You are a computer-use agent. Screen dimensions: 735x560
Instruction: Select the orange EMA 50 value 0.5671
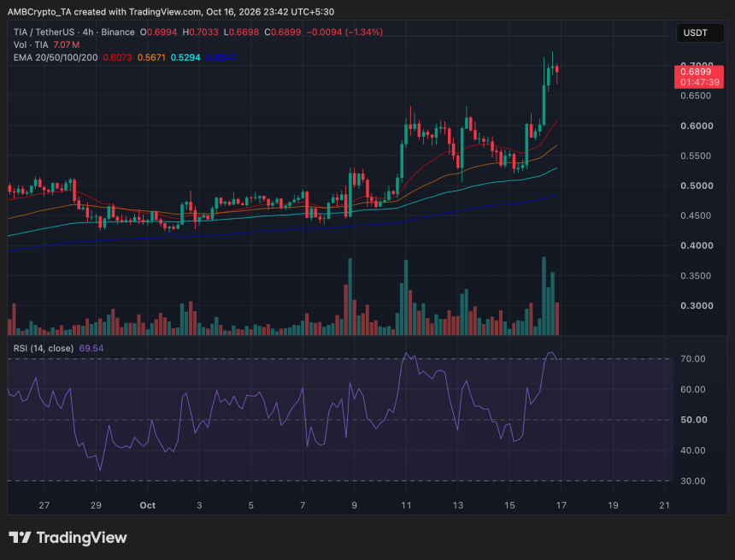tap(151, 57)
